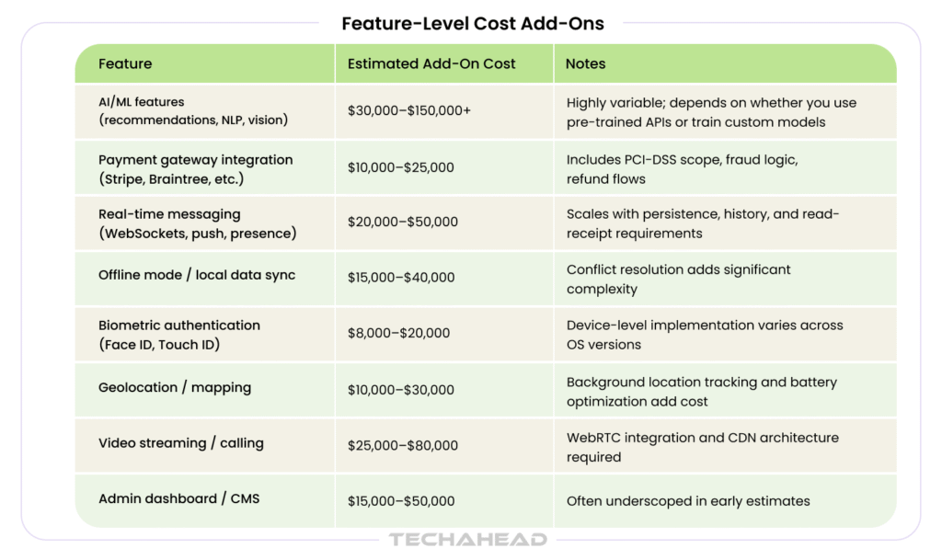
Task: Click the TechAhead logo at the bottom
Action: tap(467, 540)
